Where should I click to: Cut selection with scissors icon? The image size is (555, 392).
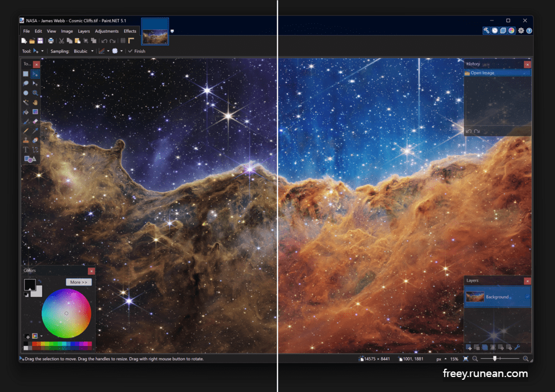61,41
